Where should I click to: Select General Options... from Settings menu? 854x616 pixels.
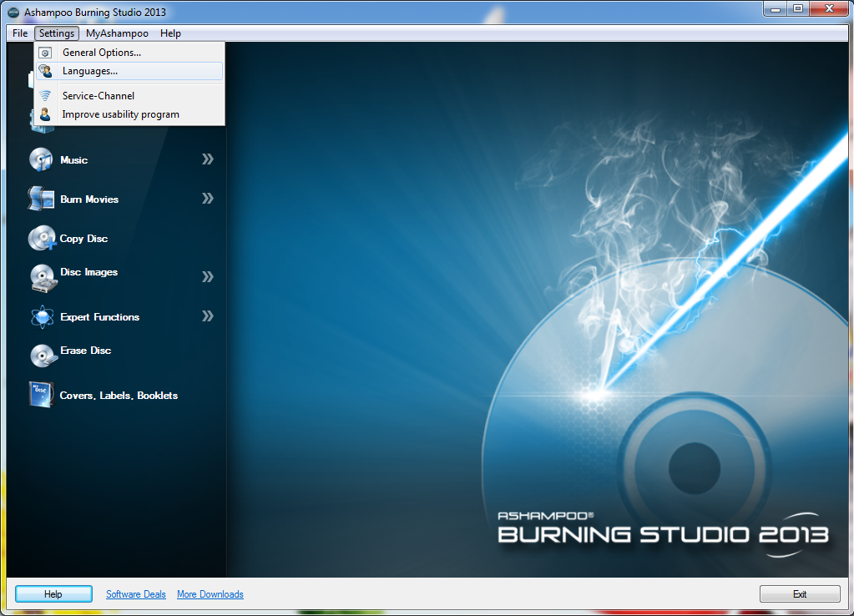[x=129, y=53]
